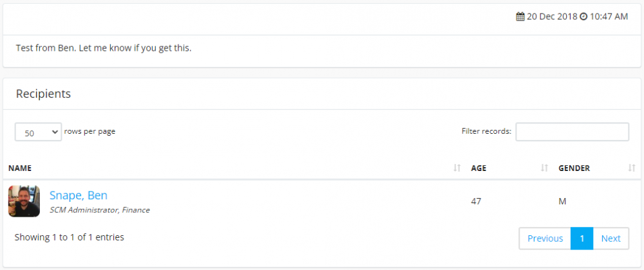Click the calendar icon beside the date

[x=520, y=17]
